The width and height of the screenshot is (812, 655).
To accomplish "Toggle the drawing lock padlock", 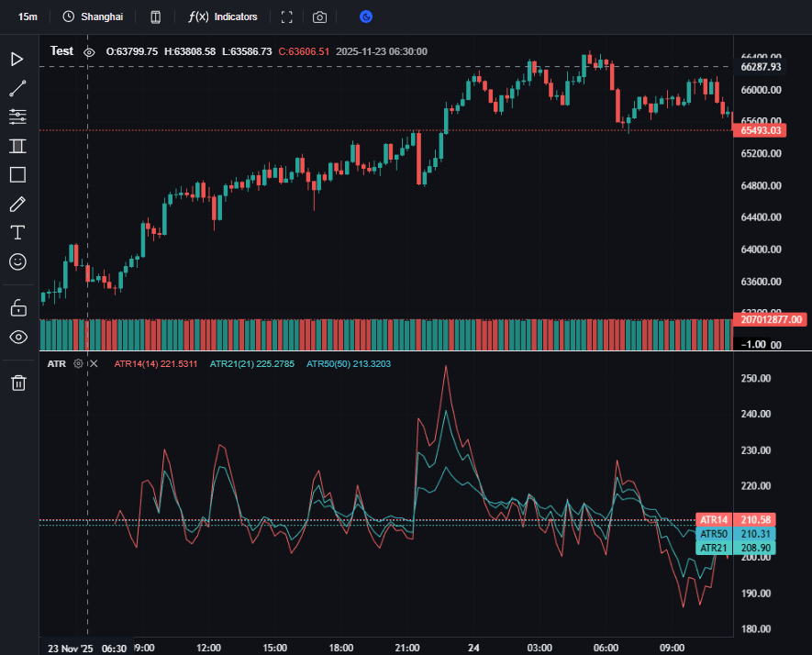I will coord(17,307).
